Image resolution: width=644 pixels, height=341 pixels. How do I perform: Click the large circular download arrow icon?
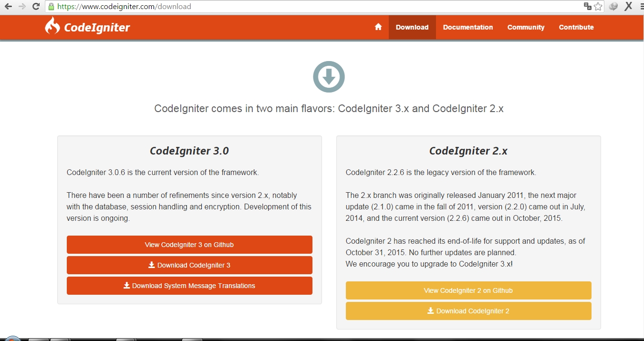[329, 77]
